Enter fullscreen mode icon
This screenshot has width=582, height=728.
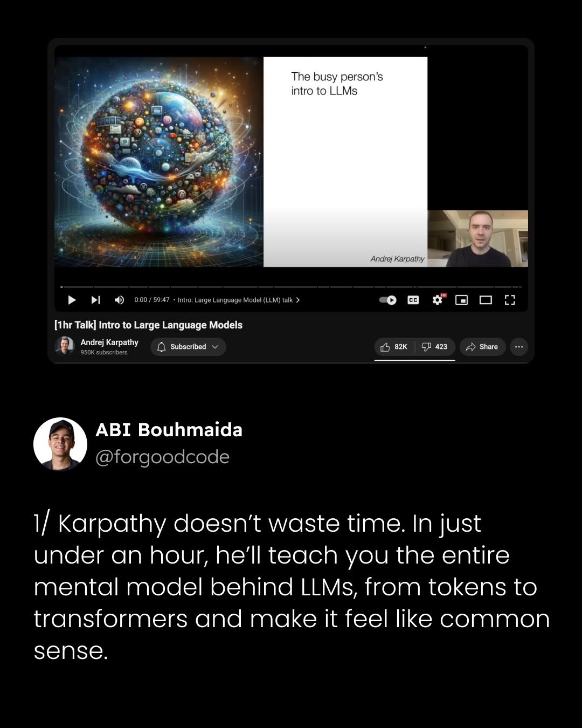[510, 300]
